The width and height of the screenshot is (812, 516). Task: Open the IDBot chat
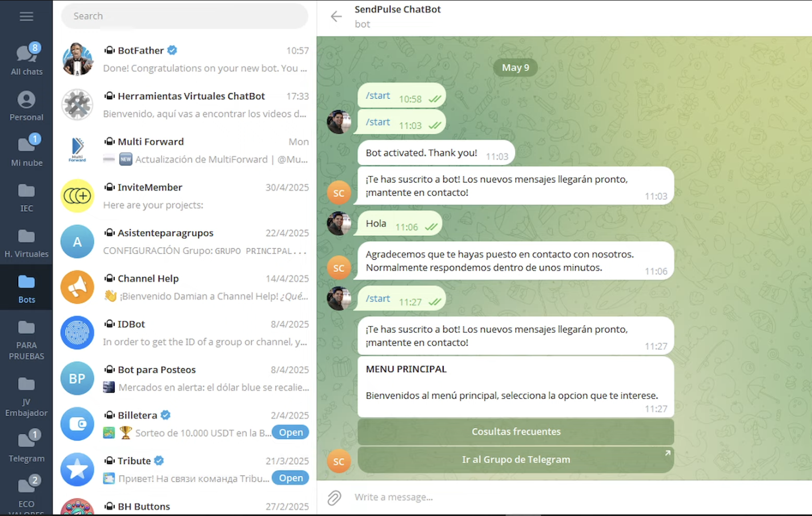(184, 333)
